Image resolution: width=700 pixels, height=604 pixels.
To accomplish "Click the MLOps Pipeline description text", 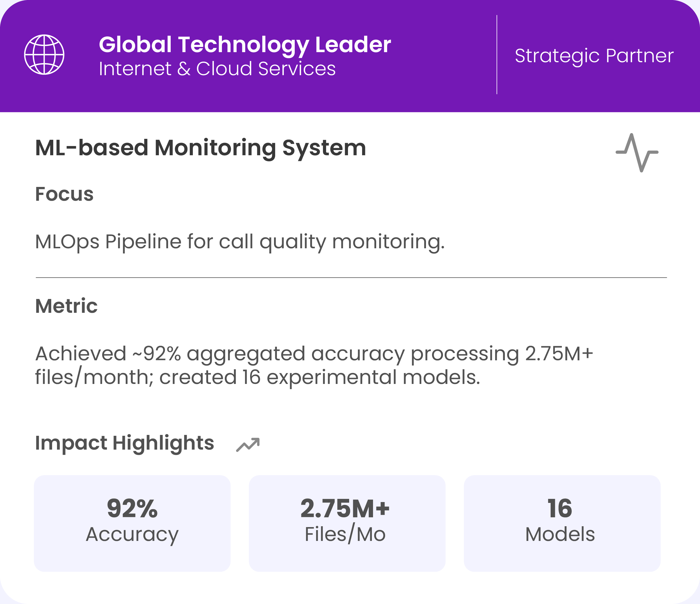I will click(x=239, y=242).
